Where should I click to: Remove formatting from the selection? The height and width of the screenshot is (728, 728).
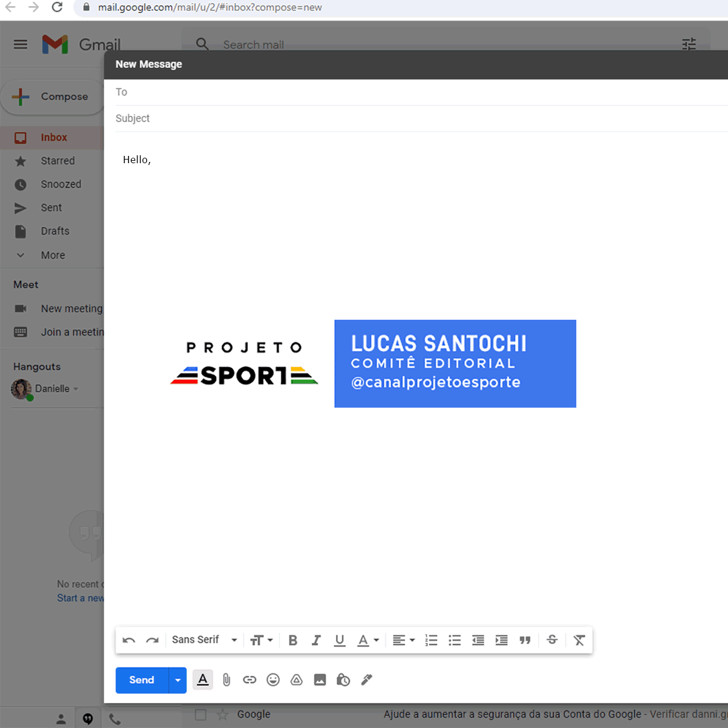click(x=579, y=640)
